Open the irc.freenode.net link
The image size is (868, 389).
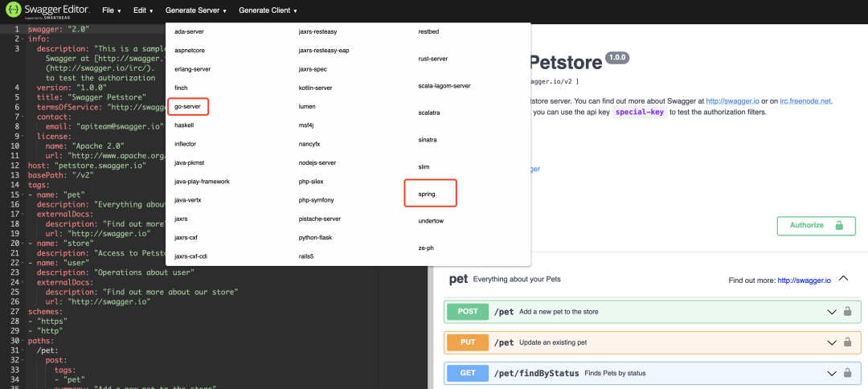tap(807, 101)
